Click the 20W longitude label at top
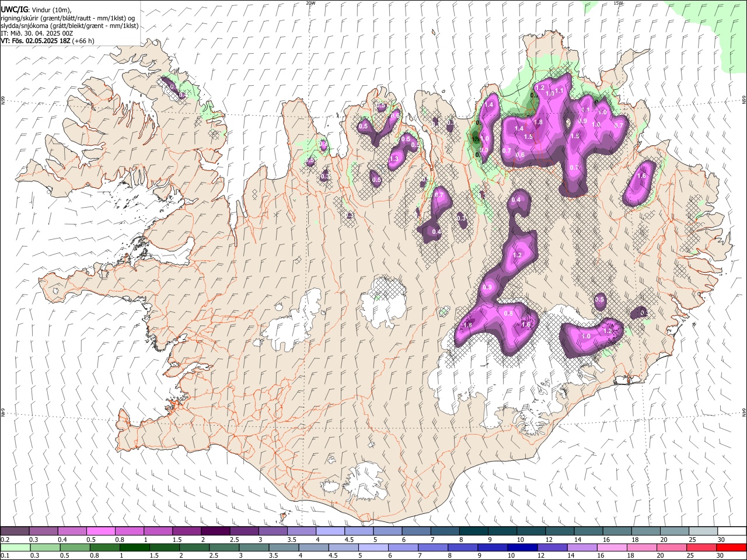Image resolution: width=747 pixels, height=560 pixels. tap(310, 3)
